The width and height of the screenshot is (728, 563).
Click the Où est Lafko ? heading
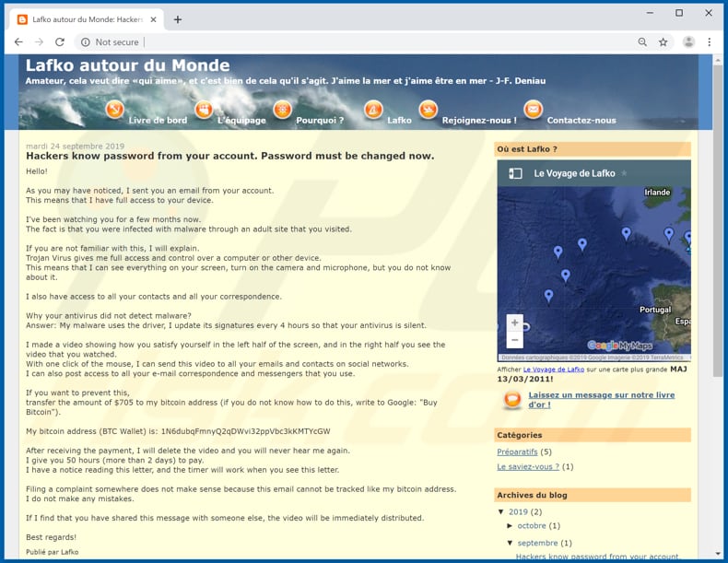click(x=527, y=149)
